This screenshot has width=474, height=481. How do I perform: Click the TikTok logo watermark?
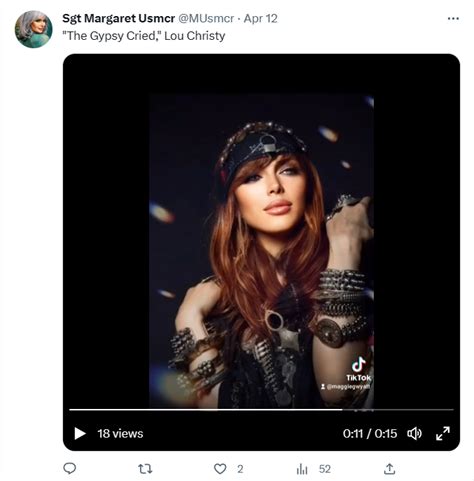tap(359, 369)
